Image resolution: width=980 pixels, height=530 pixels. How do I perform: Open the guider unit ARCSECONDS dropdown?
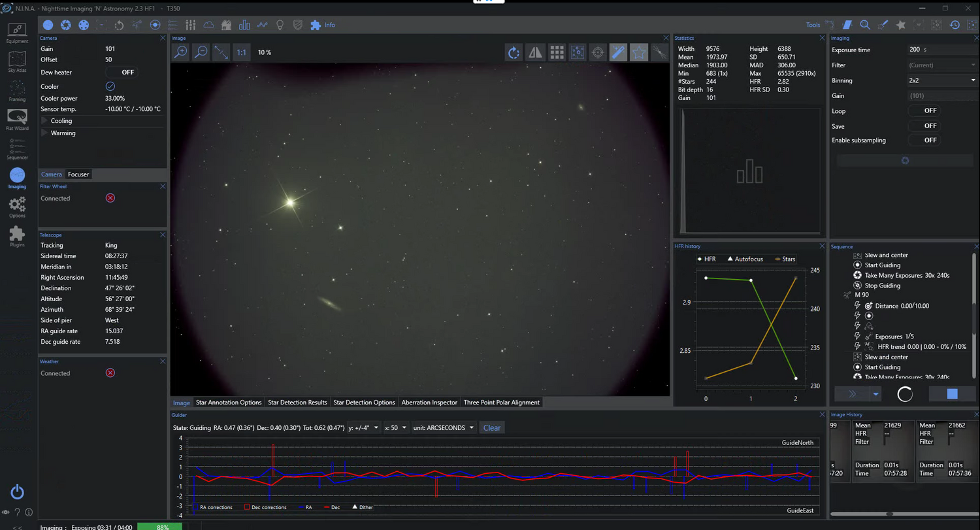pyautogui.click(x=444, y=428)
